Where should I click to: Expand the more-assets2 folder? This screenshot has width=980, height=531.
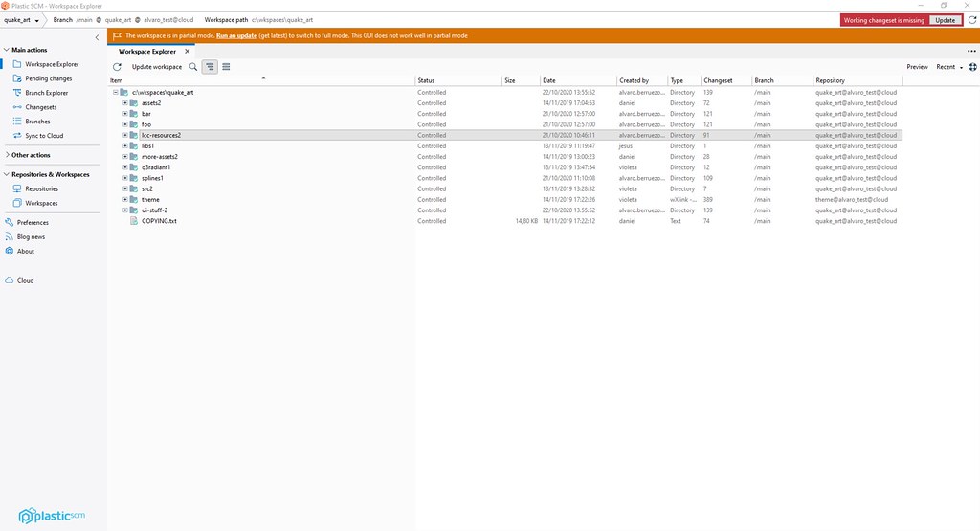click(125, 156)
